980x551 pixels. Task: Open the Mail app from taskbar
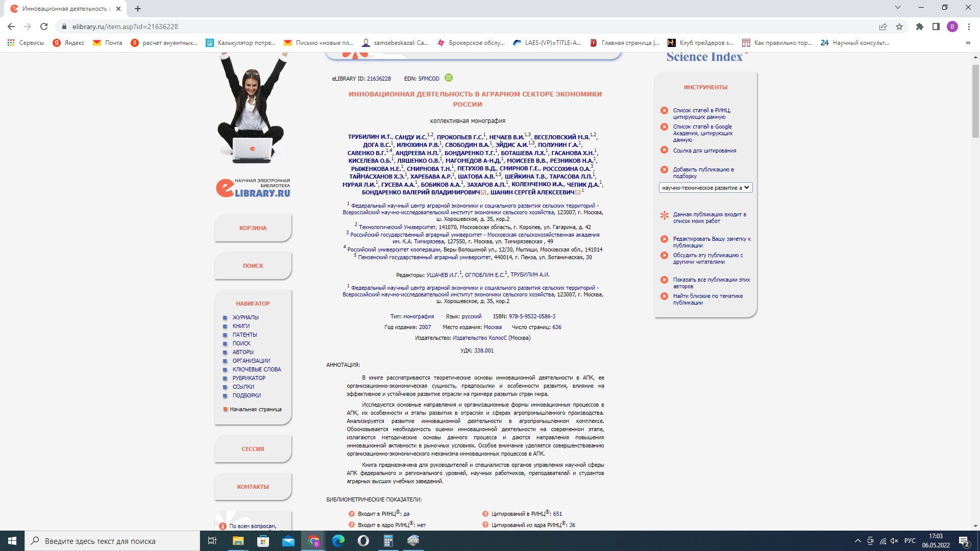tap(288, 541)
